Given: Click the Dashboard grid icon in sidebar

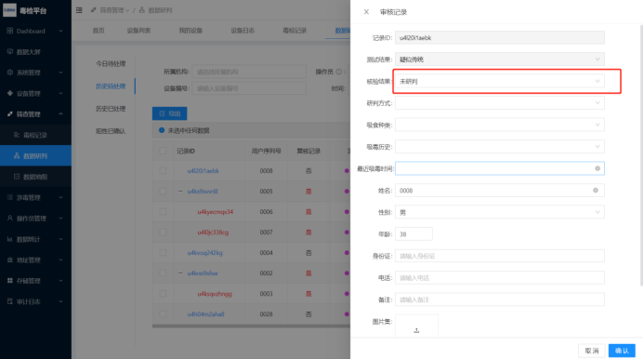Looking at the screenshot, I should point(10,31).
